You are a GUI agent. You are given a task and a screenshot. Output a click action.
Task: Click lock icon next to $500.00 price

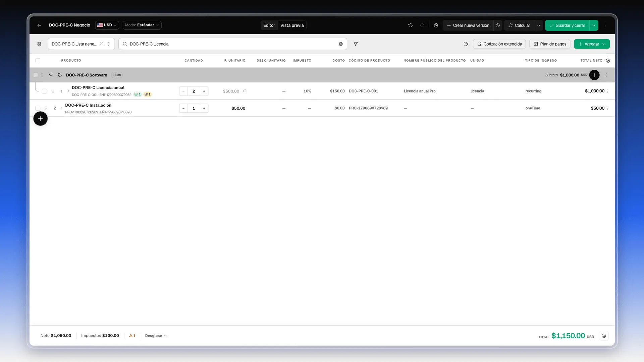(245, 91)
